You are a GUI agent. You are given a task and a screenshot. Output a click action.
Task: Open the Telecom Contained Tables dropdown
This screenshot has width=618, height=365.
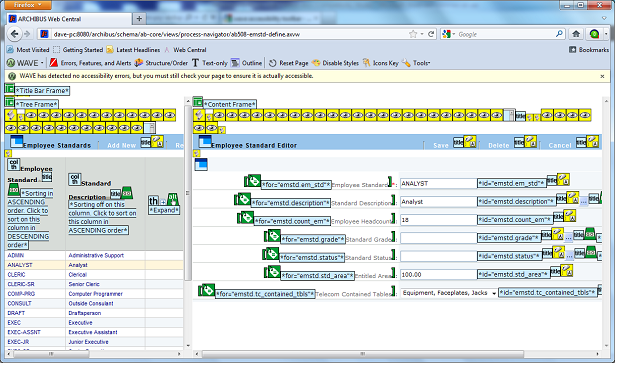tap(449, 293)
